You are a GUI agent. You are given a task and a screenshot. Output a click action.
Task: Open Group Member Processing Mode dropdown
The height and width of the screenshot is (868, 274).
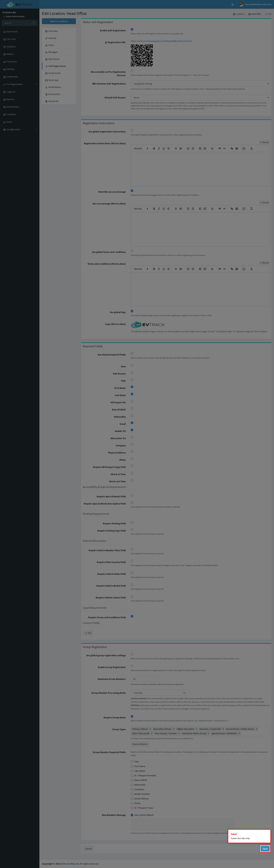[158, 693]
